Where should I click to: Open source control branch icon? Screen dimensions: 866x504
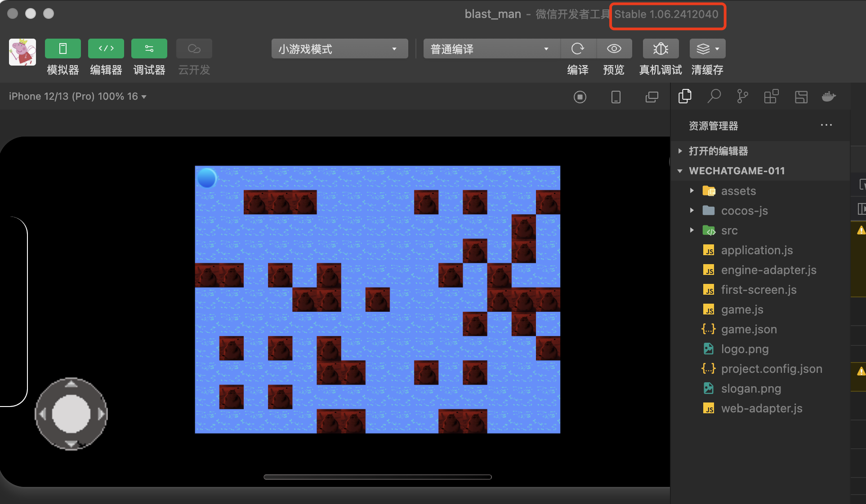[x=742, y=97]
